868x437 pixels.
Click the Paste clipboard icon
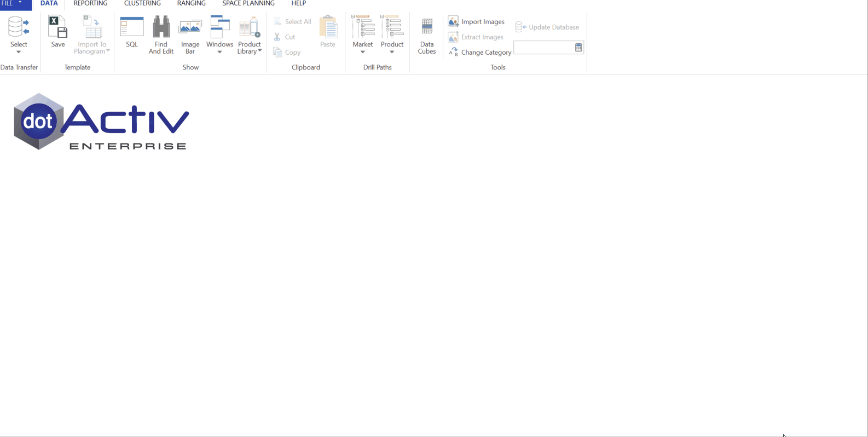(x=328, y=27)
